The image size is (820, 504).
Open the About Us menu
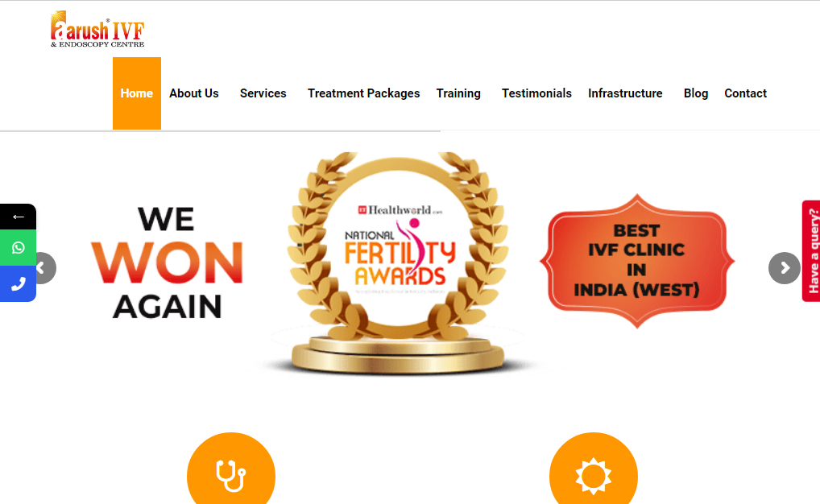pos(194,93)
